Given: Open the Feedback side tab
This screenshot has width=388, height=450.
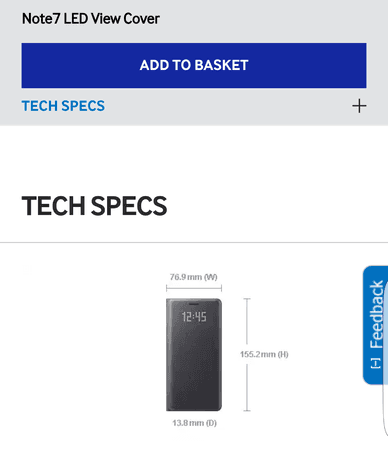Looking at the screenshot, I should point(376,314).
